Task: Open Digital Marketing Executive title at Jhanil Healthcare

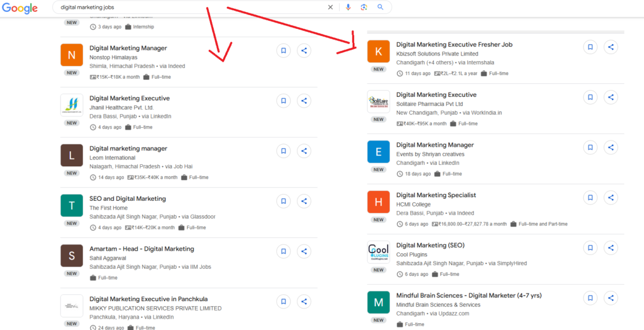Action: pyautogui.click(x=130, y=98)
